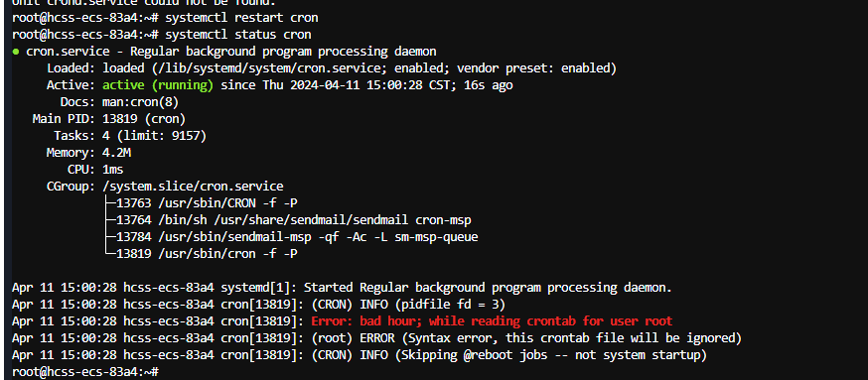Screen dimensions: 868x380
Task: Click the 'Started Regular background program' log line
Action: click(x=342, y=288)
